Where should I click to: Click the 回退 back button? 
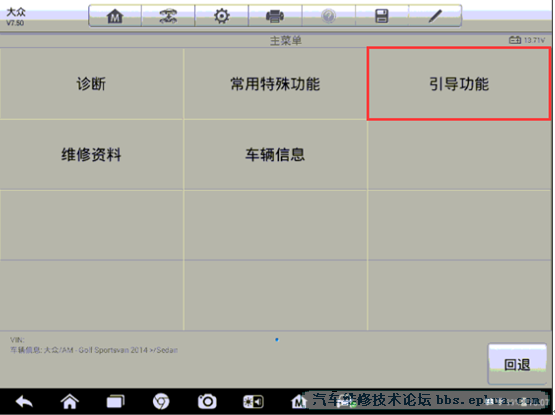[x=517, y=364]
